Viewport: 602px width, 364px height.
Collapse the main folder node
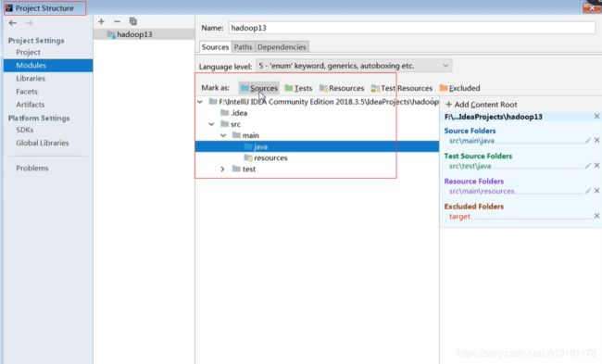coord(223,135)
